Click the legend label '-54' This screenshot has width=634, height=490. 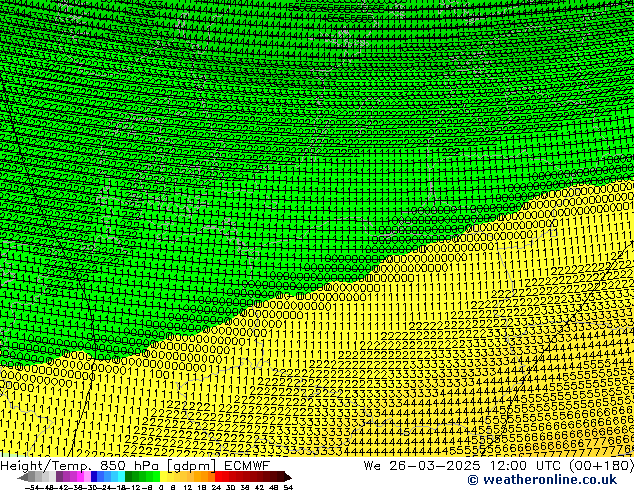click(32, 487)
